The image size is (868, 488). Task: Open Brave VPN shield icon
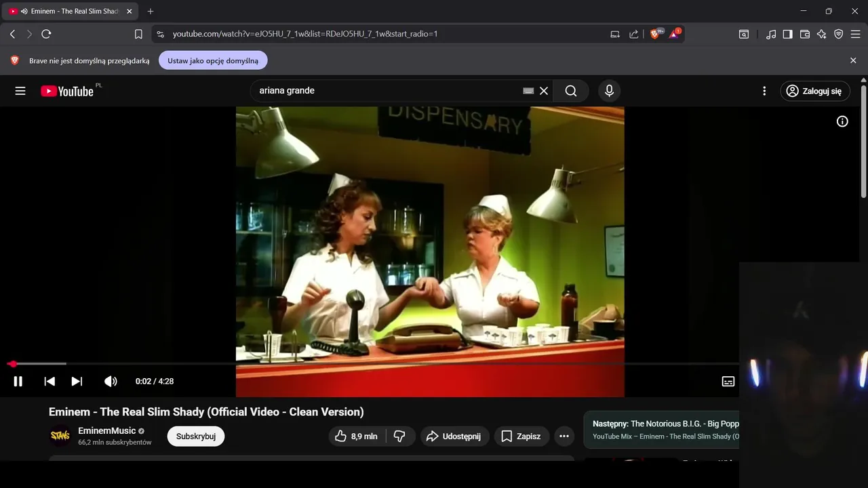click(839, 34)
